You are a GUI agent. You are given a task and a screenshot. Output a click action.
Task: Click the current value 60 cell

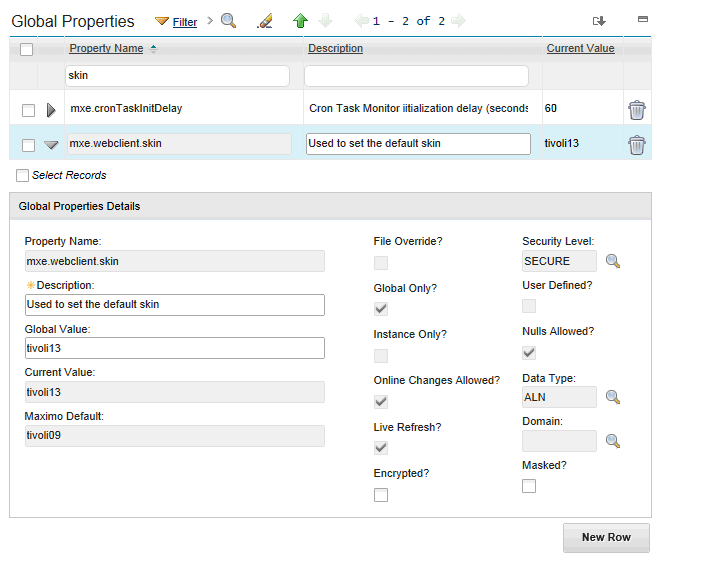click(x=551, y=108)
